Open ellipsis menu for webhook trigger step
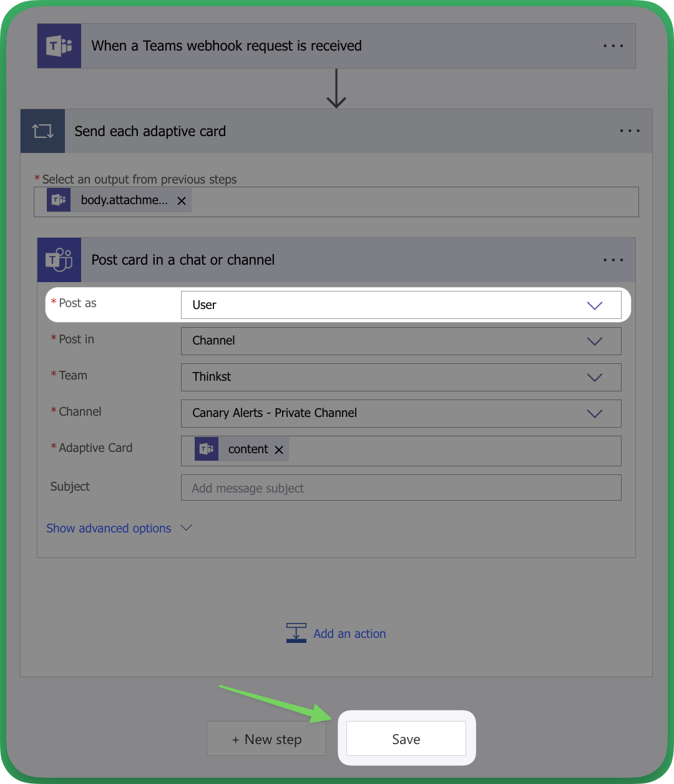Screen dimensions: 674x784 coord(613,46)
